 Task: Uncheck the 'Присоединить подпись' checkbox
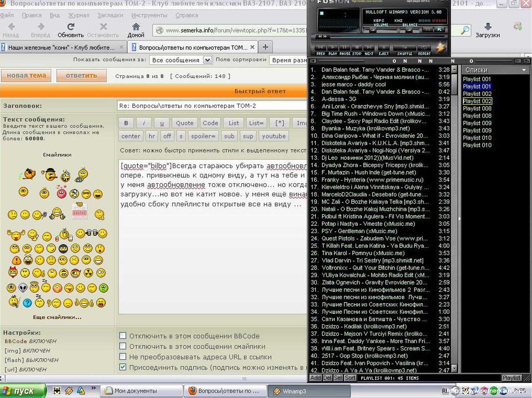tap(123, 367)
